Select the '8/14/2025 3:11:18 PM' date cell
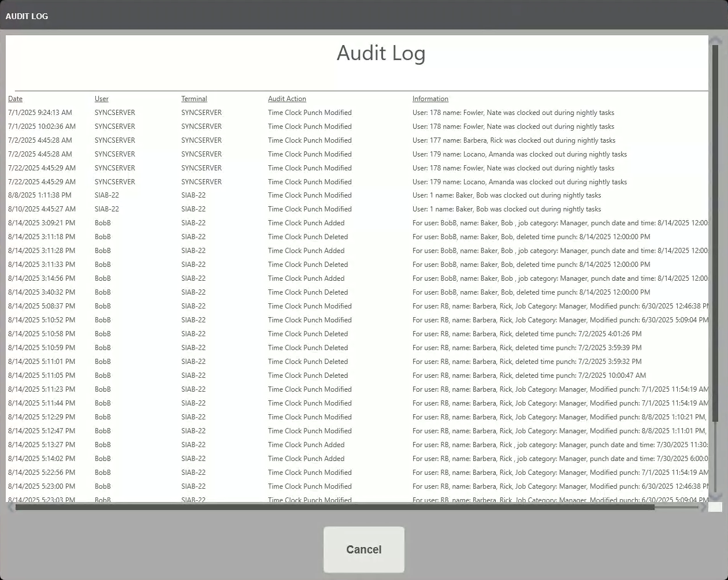This screenshot has width=728, height=580. pyautogui.click(x=42, y=237)
